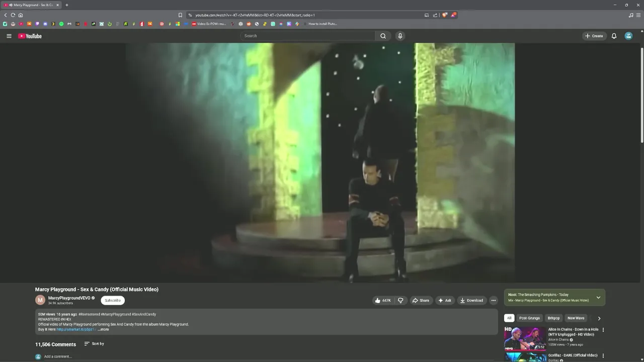Open a new browser tab
The height and width of the screenshot is (362, 644).
pos(66,5)
